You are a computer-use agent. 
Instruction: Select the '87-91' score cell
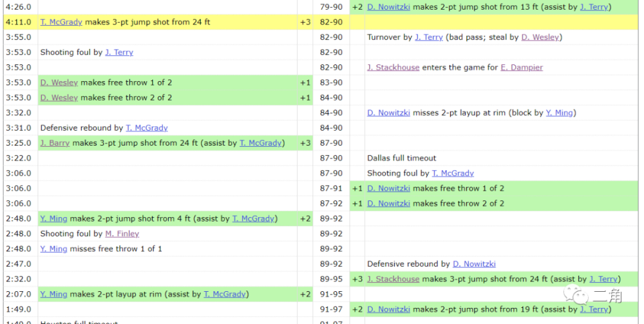tap(331, 189)
